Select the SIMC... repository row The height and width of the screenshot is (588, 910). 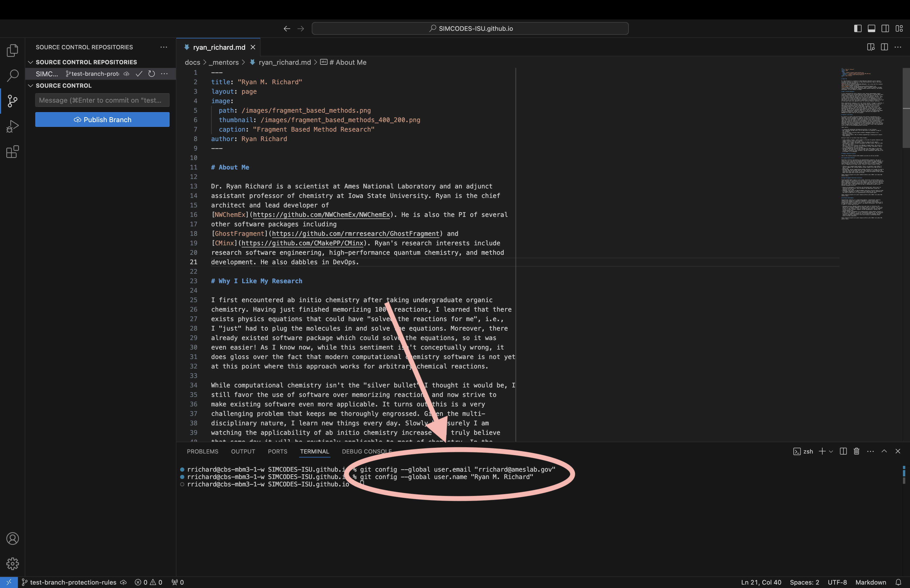pyautogui.click(x=100, y=74)
